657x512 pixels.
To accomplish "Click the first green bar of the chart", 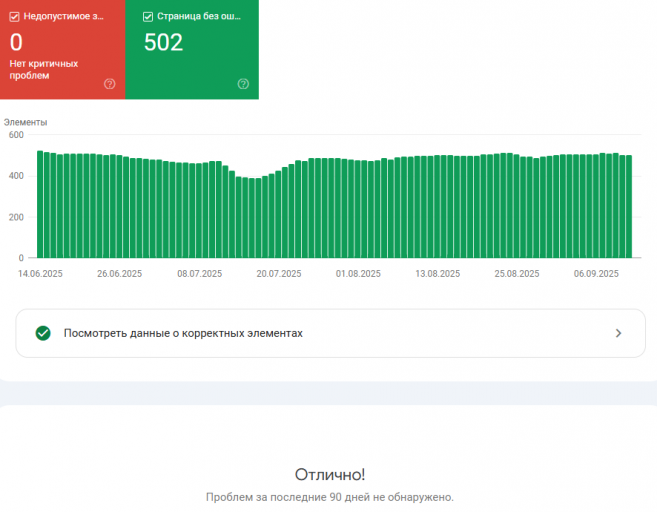I will tap(40, 204).
